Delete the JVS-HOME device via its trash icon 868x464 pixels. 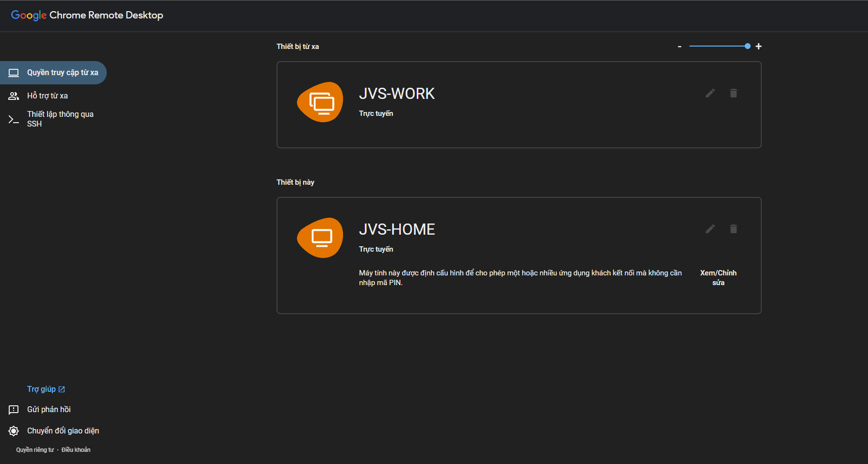[734, 229]
